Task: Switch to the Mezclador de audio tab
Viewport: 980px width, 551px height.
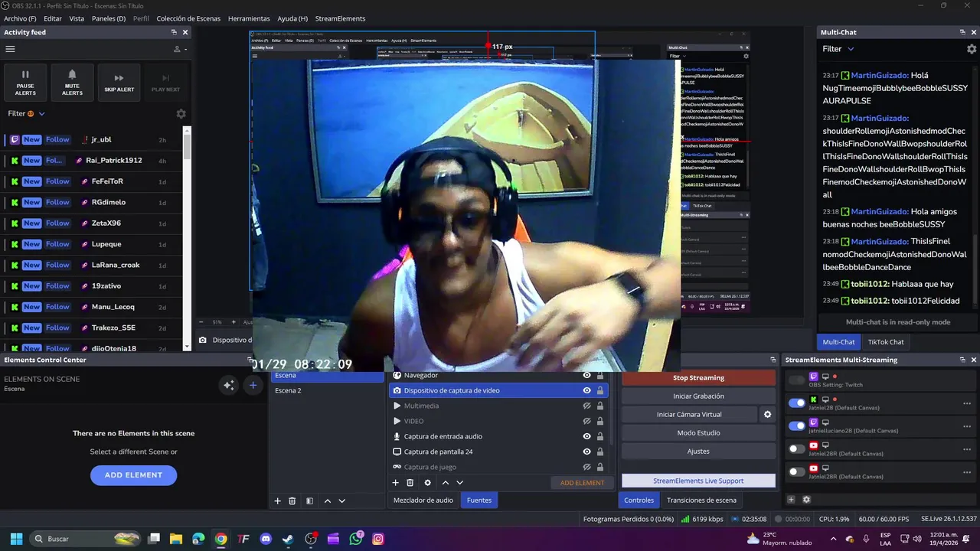Action: click(423, 500)
